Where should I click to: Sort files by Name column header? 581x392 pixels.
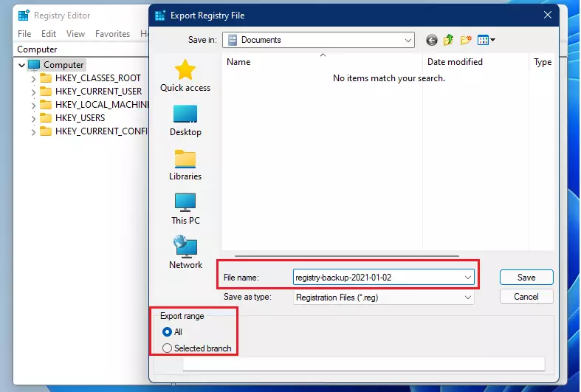[x=323, y=62]
